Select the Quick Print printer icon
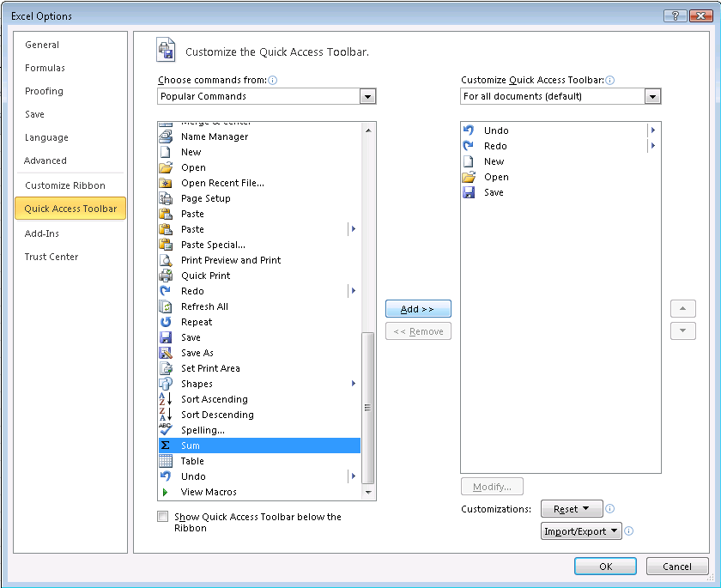This screenshot has width=721, height=588. pos(166,276)
